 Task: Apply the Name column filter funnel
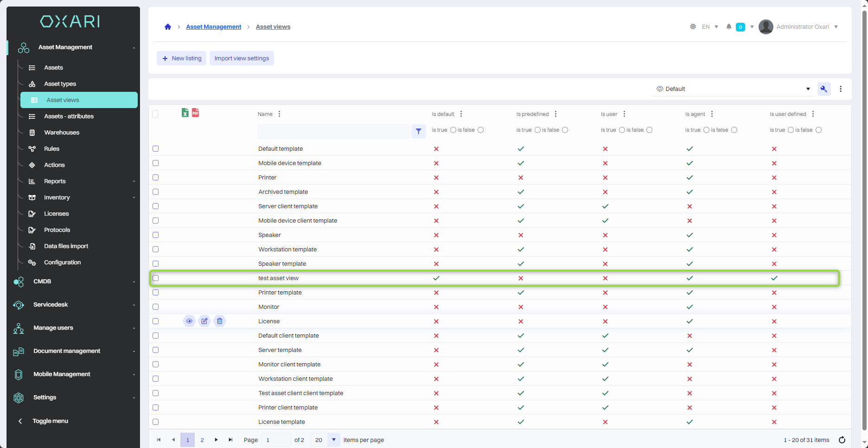tap(418, 131)
